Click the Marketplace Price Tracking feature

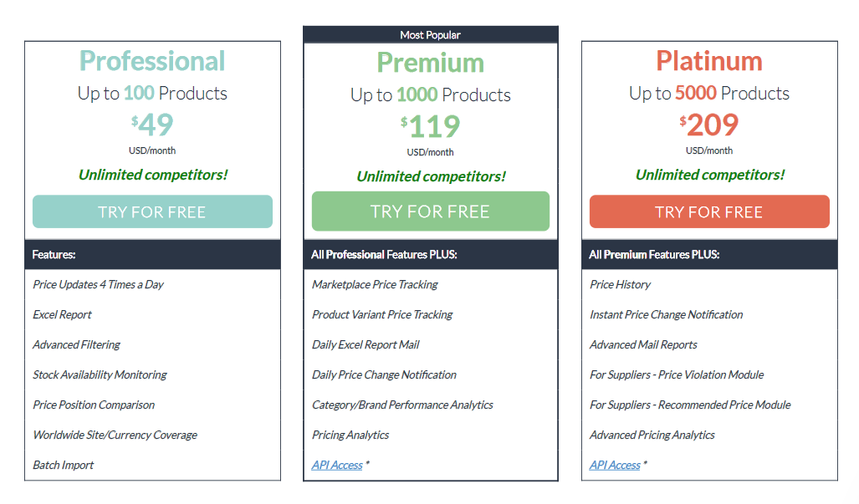[375, 284]
